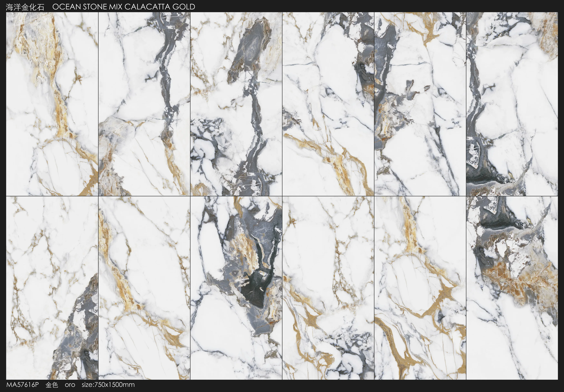Pick top-row fourth tile with diagonal gold vein
The image size is (564, 392).
coord(328,104)
